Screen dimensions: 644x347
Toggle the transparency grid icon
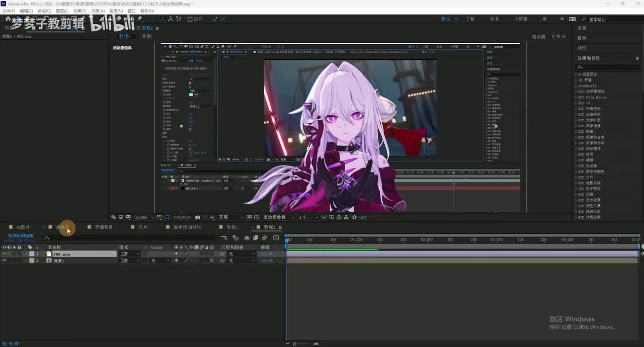coord(256,217)
